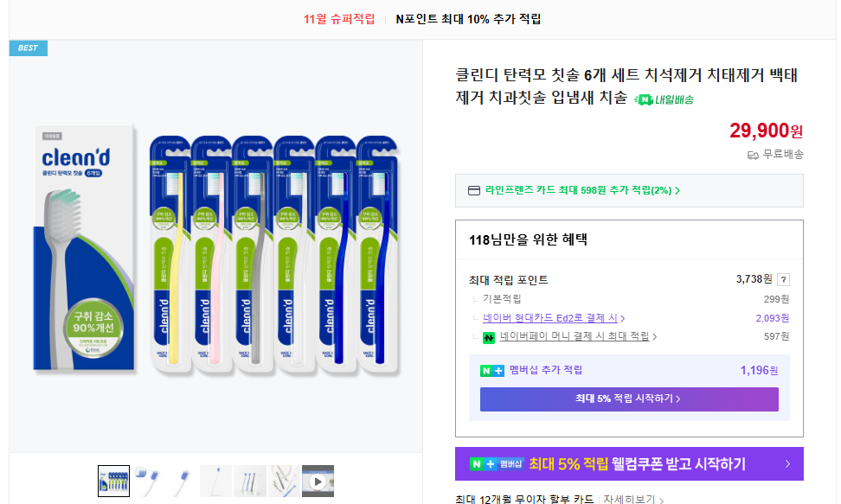Click the BEST badge on the product image
This screenshot has height=504, width=841.
[x=28, y=48]
